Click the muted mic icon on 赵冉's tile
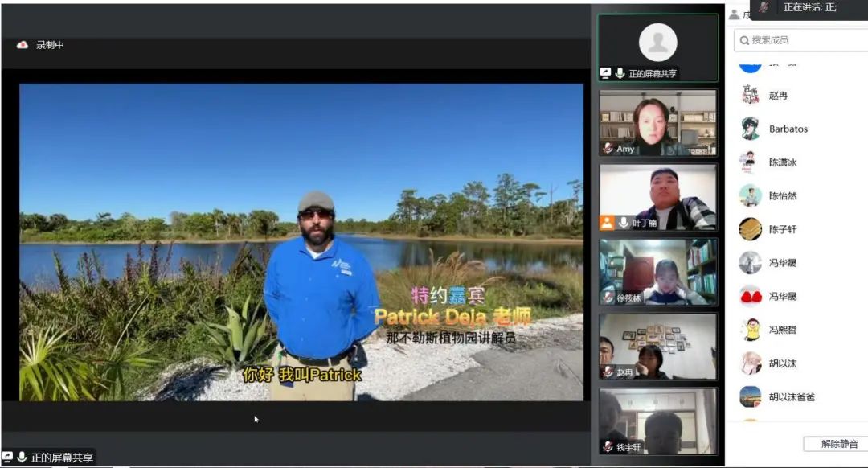The width and height of the screenshot is (868, 468). point(608,372)
